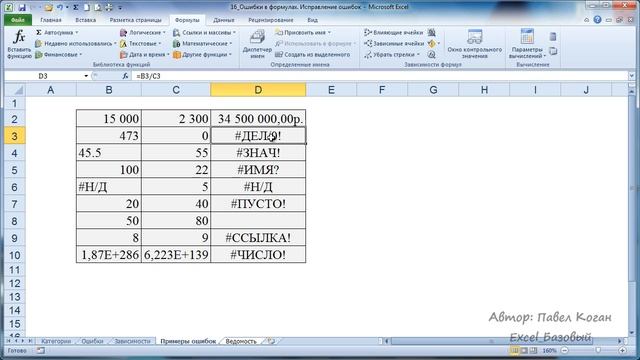This screenshot has height=360, width=640.
Task: Open Text (Текстовые) functions list
Action: 141,43
